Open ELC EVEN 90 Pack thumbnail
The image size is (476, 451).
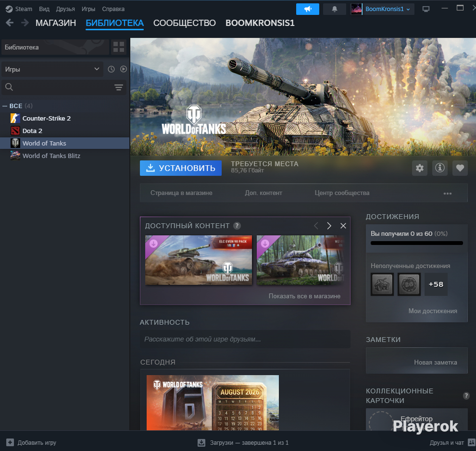(199, 260)
